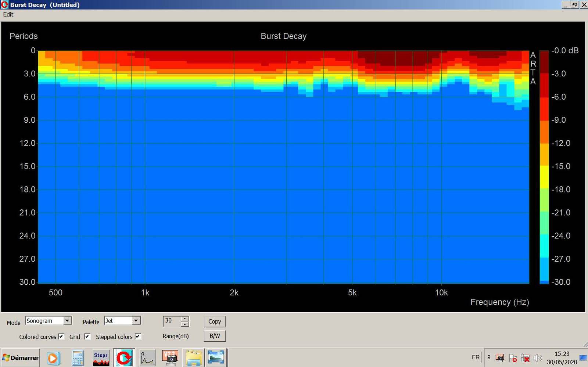
Task: Click the disconnected network tray icon
Action: [526, 357]
